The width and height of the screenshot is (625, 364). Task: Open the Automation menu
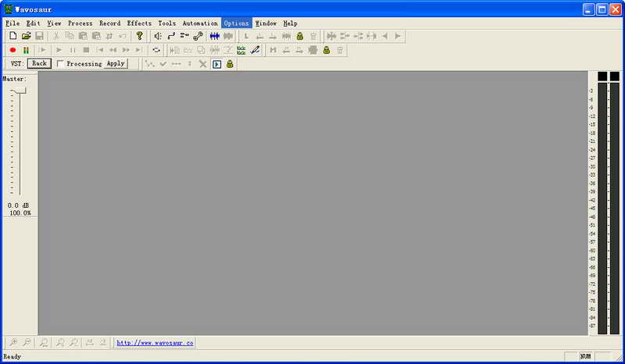pos(200,23)
